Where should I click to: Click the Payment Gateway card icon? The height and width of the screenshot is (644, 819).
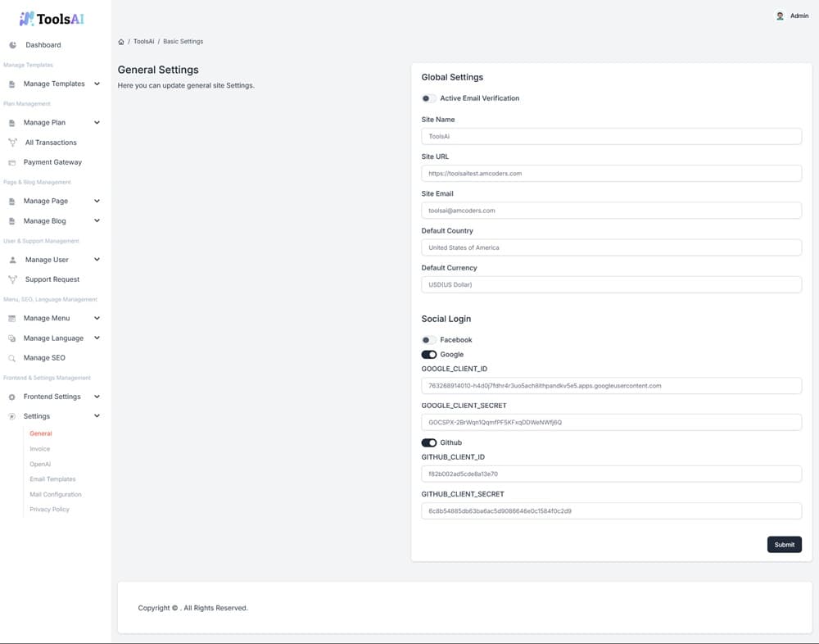pos(12,162)
